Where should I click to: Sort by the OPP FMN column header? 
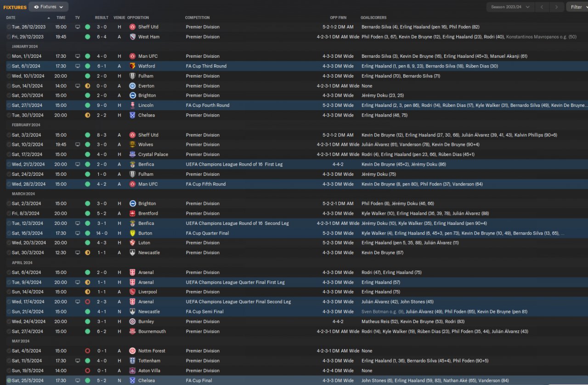pos(338,17)
